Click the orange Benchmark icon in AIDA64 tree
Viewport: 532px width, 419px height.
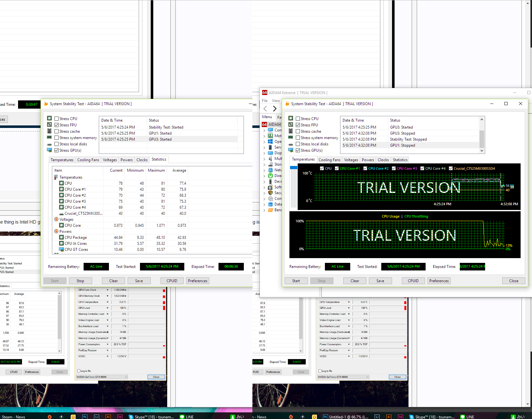pyautogui.click(x=270, y=210)
